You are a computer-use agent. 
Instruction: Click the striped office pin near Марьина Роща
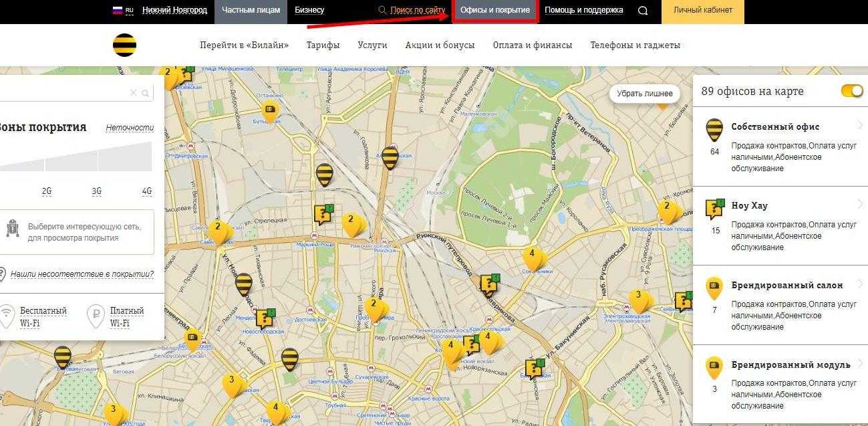324,175
